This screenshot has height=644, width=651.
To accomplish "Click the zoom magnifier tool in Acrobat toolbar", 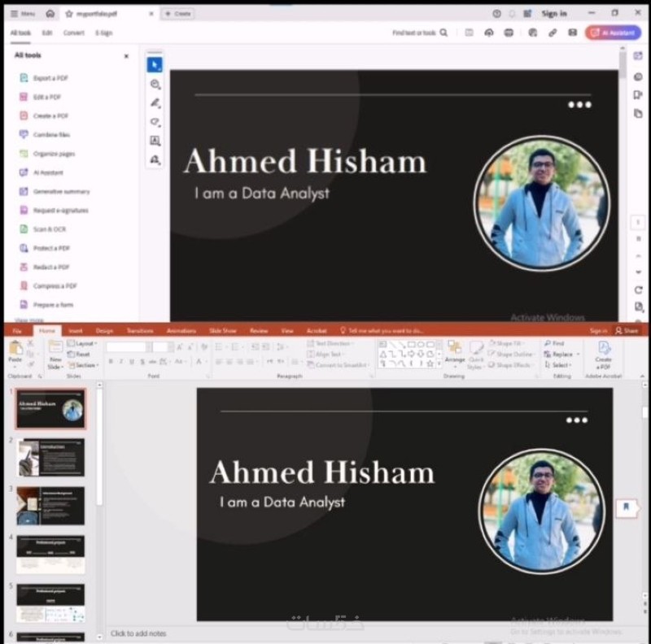I will coord(155,85).
